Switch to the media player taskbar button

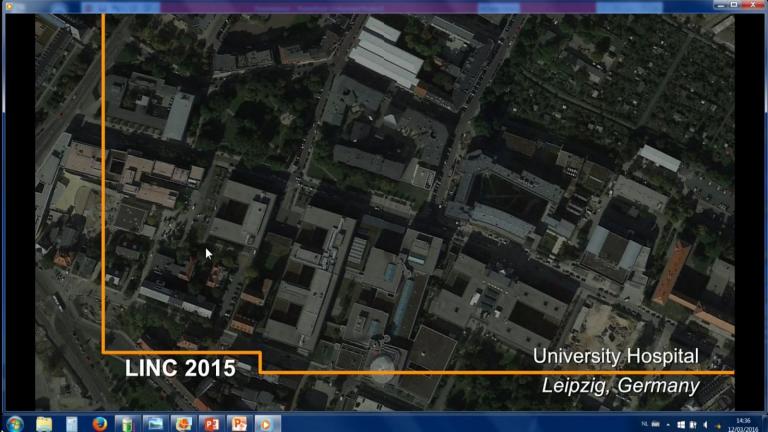(x=267, y=424)
